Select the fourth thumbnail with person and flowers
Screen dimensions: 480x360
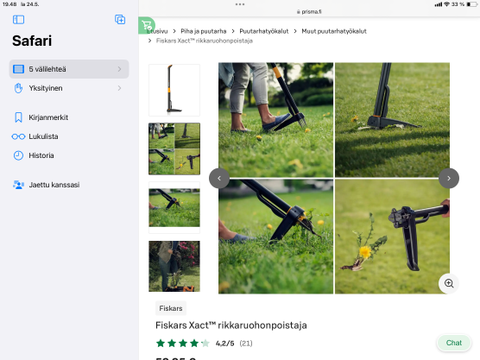[x=174, y=266]
